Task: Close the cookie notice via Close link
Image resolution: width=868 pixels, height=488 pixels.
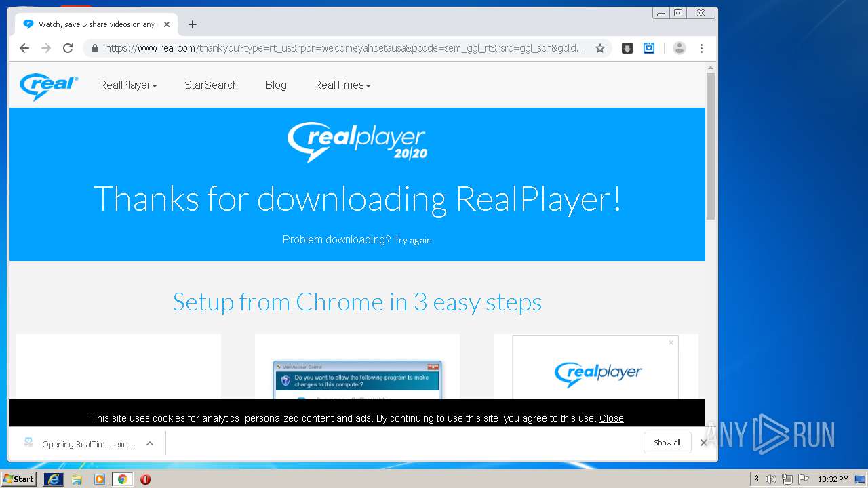Action: tap(611, 418)
